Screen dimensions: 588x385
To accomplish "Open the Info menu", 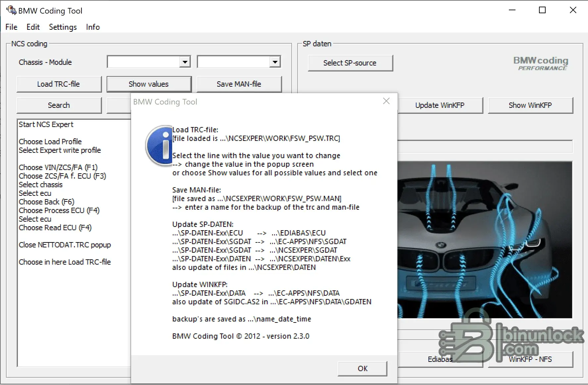I will point(93,27).
